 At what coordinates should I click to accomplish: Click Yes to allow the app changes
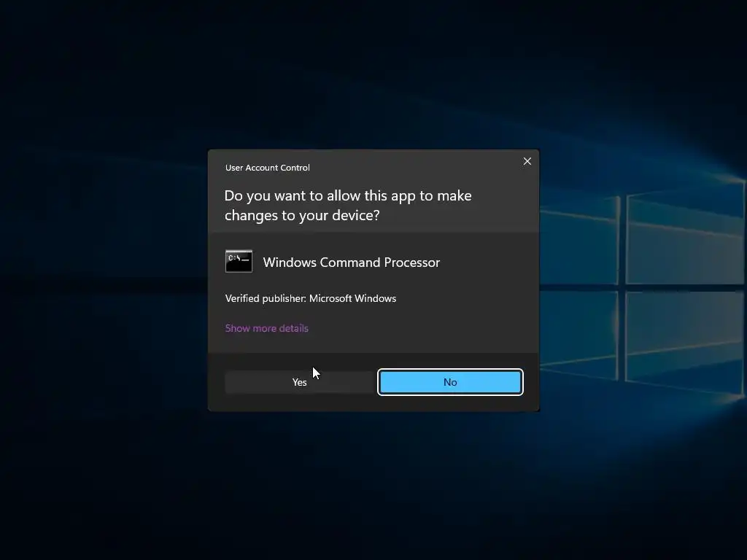click(300, 382)
